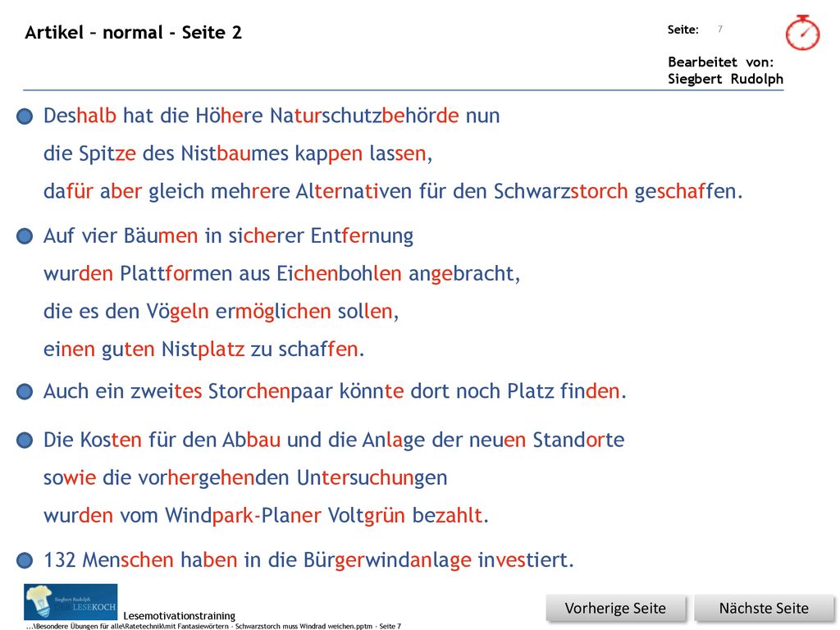Click the page number 7 field

coord(720,29)
